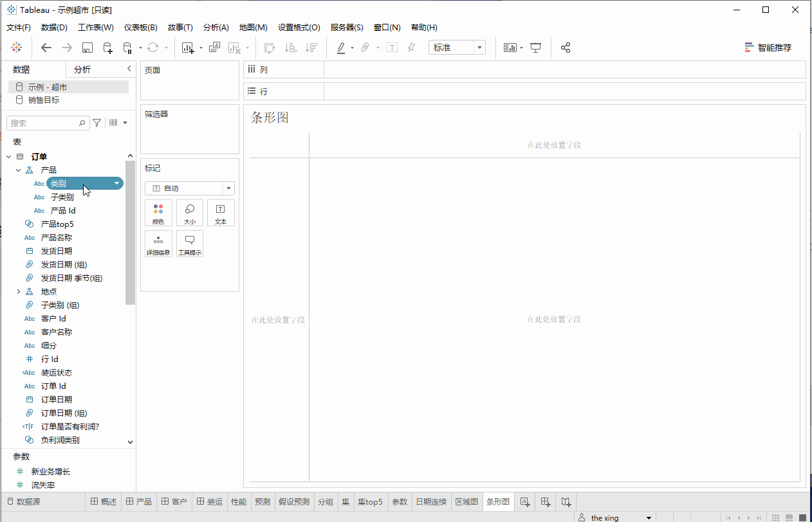Show mark labels T icon
This screenshot has width=812, height=522.
[392, 48]
